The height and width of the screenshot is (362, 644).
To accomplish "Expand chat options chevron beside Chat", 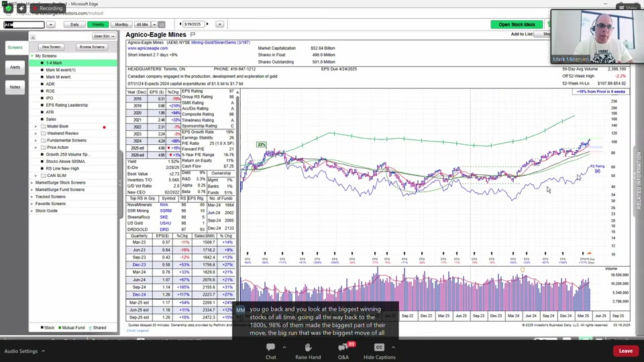I will (284, 347).
